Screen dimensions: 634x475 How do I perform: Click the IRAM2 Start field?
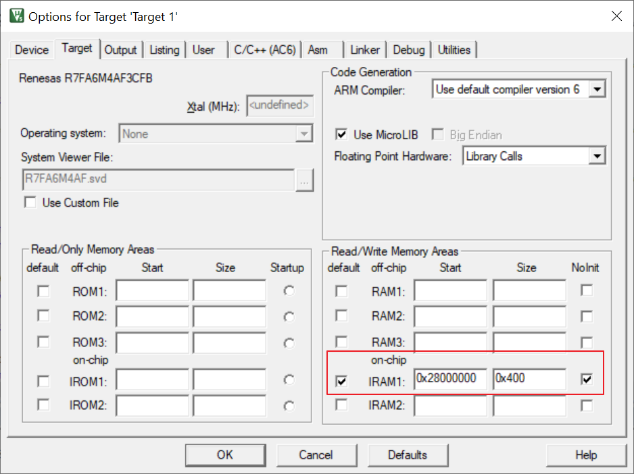pos(450,405)
